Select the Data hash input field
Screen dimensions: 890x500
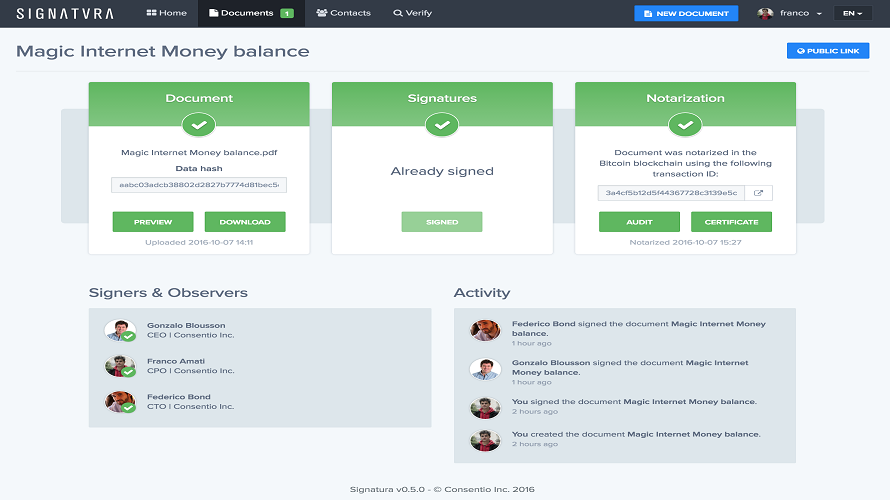click(x=199, y=185)
